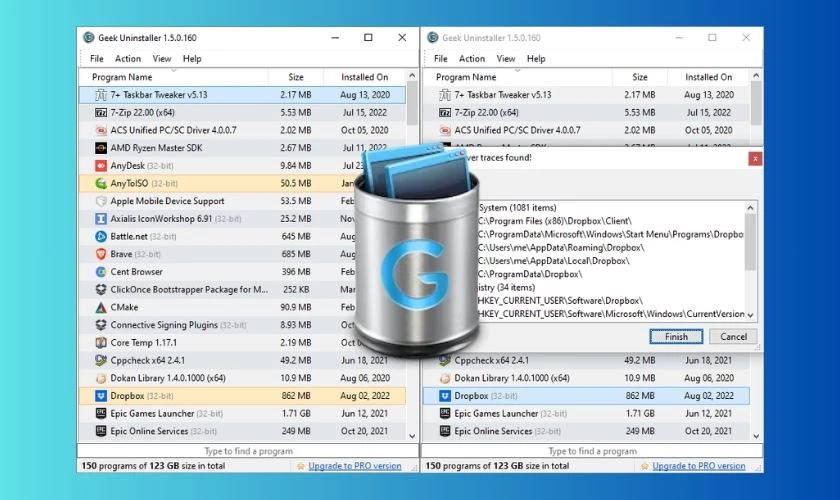The height and width of the screenshot is (500, 840).
Task: Open Action menu in right window
Action: tap(472, 58)
